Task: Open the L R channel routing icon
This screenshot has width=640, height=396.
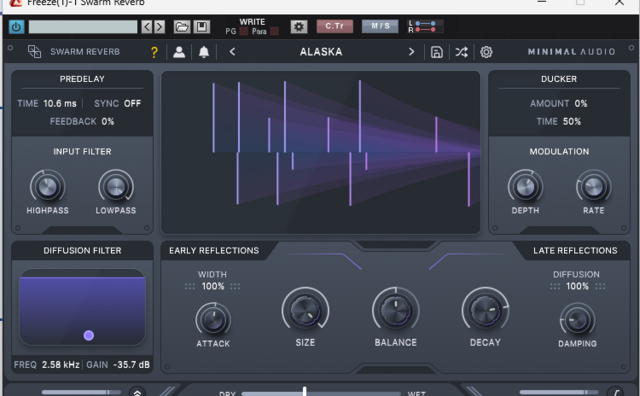Action: [425, 27]
